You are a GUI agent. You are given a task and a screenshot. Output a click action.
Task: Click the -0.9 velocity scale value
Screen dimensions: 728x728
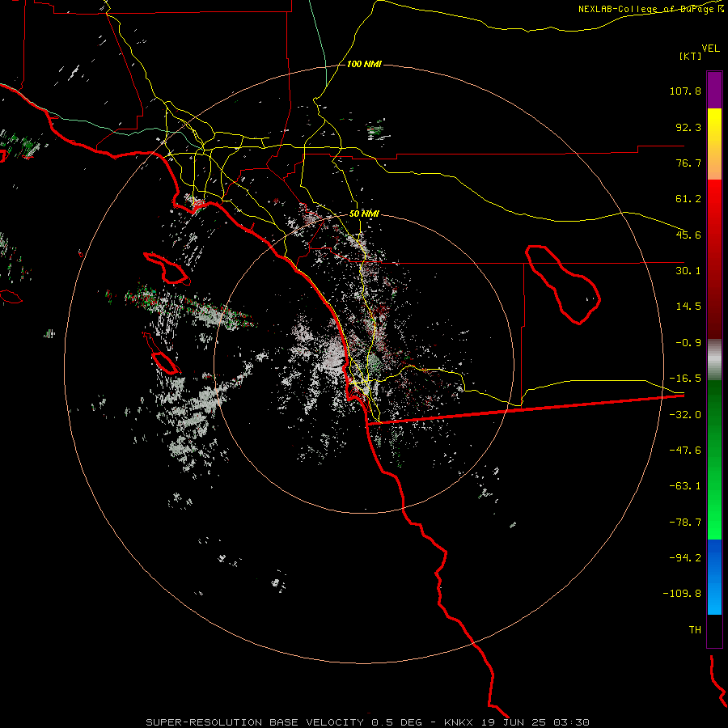[x=688, y=343]
